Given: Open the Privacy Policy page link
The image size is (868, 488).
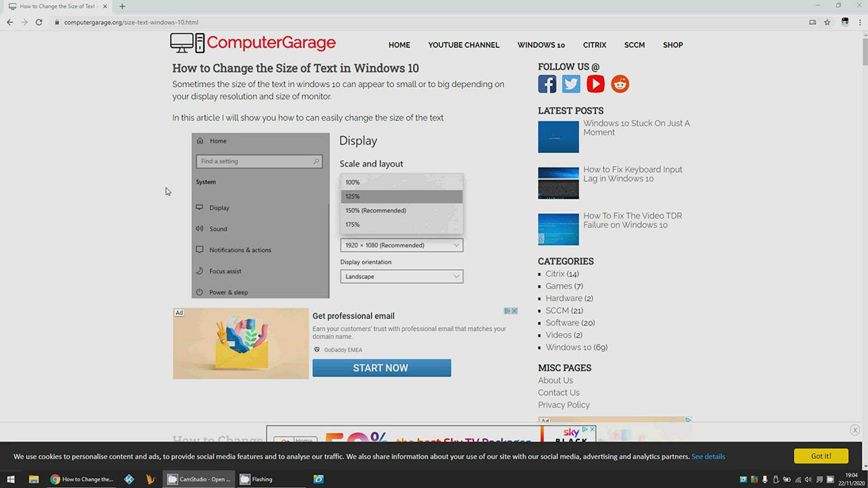Looking at the screenshot, I should click(564, 405).
